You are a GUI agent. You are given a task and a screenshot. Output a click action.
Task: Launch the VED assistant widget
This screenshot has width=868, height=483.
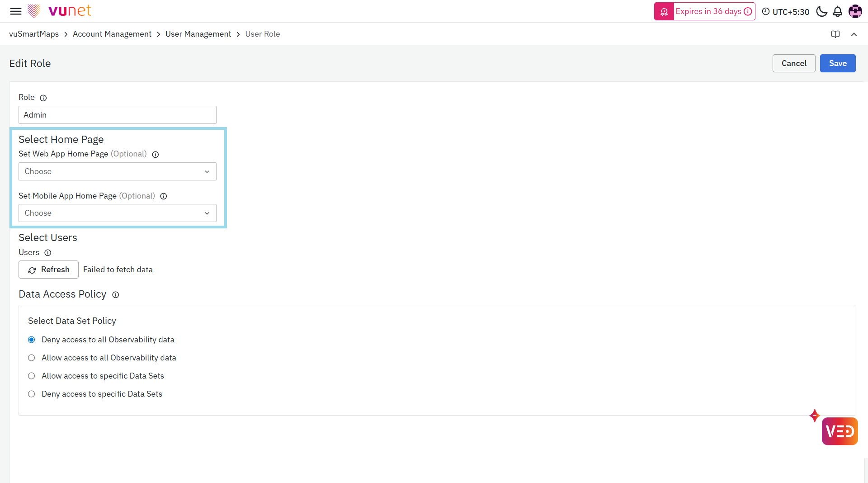[x=840, y=431]
